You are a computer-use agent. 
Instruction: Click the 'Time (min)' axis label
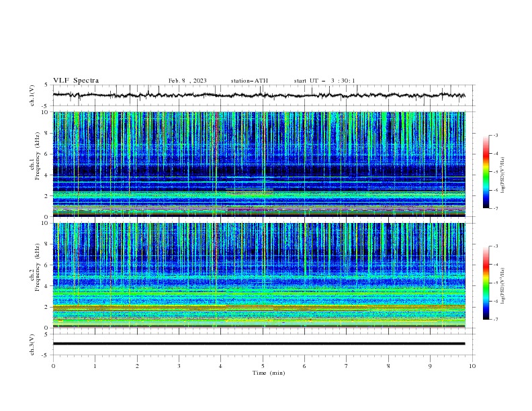pyautogui.click(x=269, y=373)
